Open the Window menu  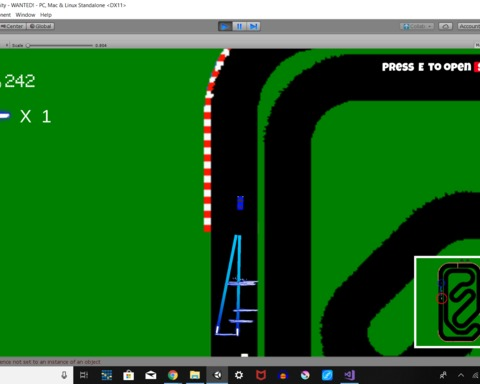(x=25, y=15)
